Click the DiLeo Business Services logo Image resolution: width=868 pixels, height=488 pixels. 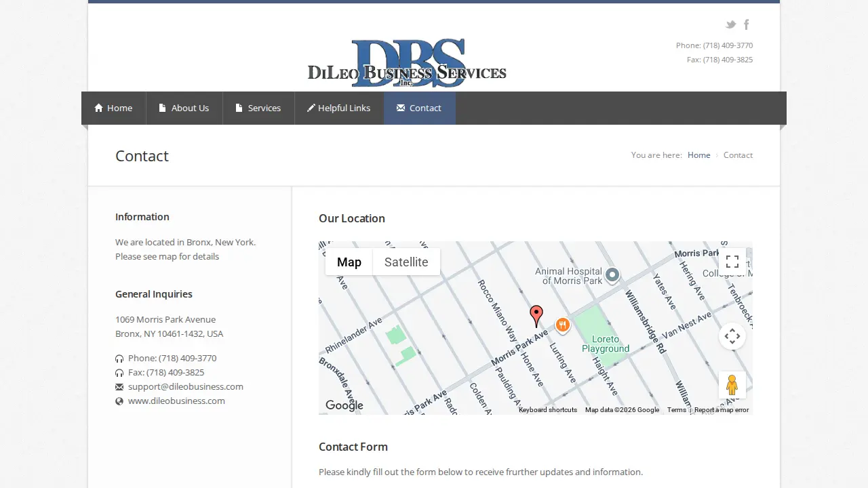click(x=407, y=63)
